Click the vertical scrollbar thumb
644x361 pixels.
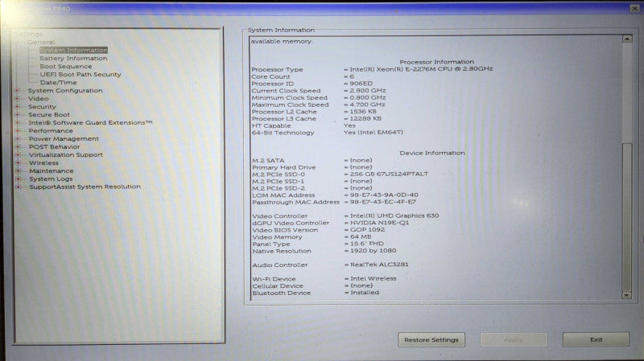pyautogui.click(x=627, y=216)
